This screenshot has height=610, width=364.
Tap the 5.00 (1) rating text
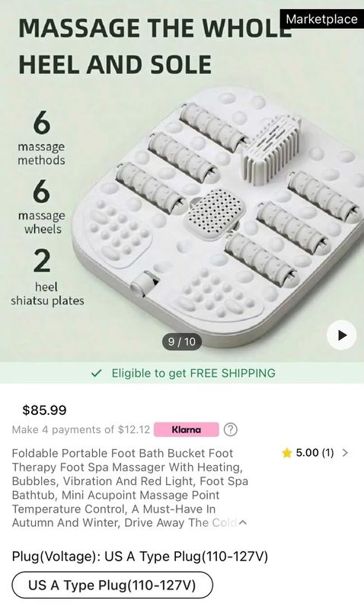pos(315,452)
